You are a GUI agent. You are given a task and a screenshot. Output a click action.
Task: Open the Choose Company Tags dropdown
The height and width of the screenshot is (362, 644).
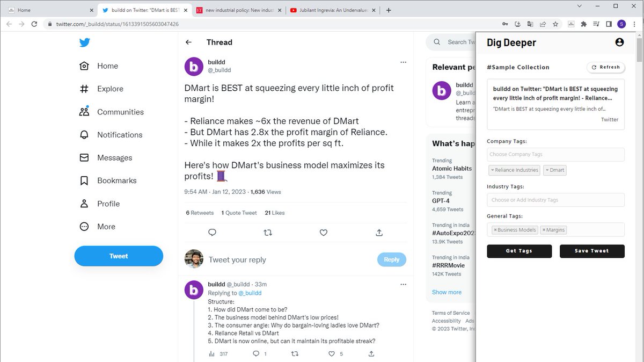555,154
